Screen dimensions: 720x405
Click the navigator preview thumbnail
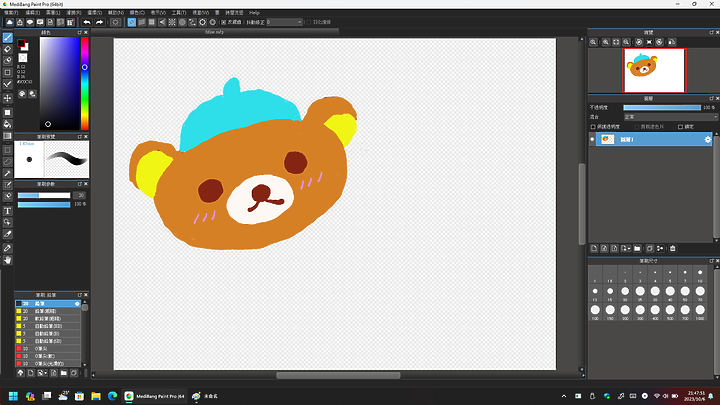tap(654, 71)
